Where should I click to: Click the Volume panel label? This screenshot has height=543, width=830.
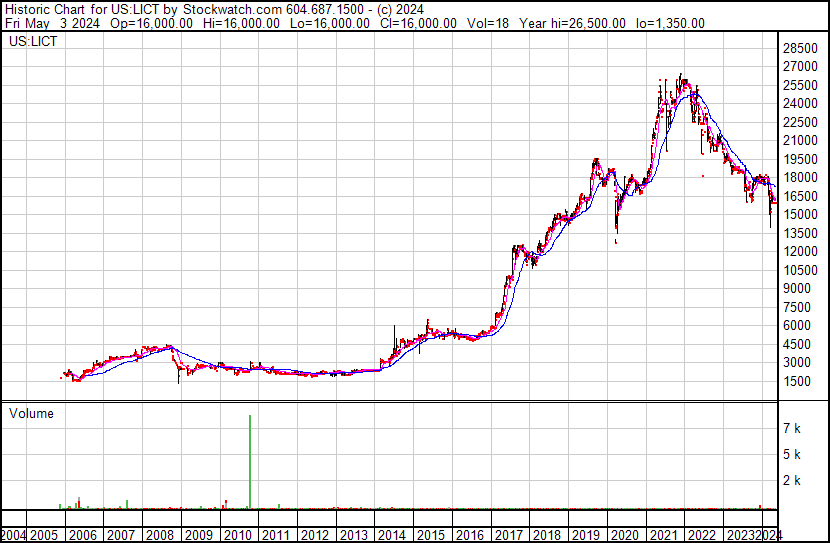tap(31, 413)
